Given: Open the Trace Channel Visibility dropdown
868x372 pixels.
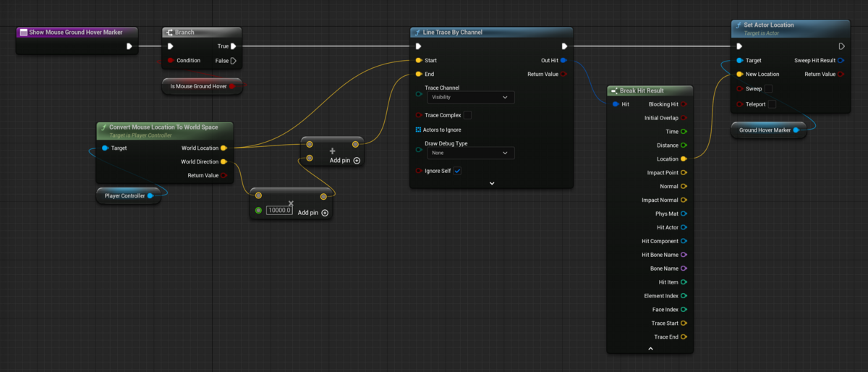Looking at the screenshot, I should 469,97.
